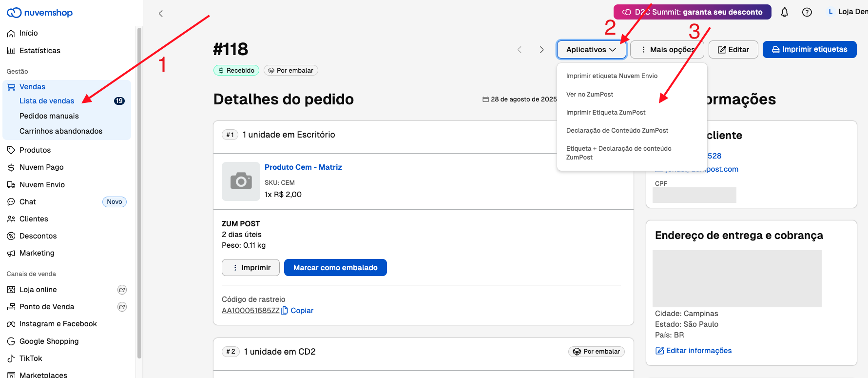868x378 pixels.
Task: Click the notifications bell icon
Action: coord(784,12)
